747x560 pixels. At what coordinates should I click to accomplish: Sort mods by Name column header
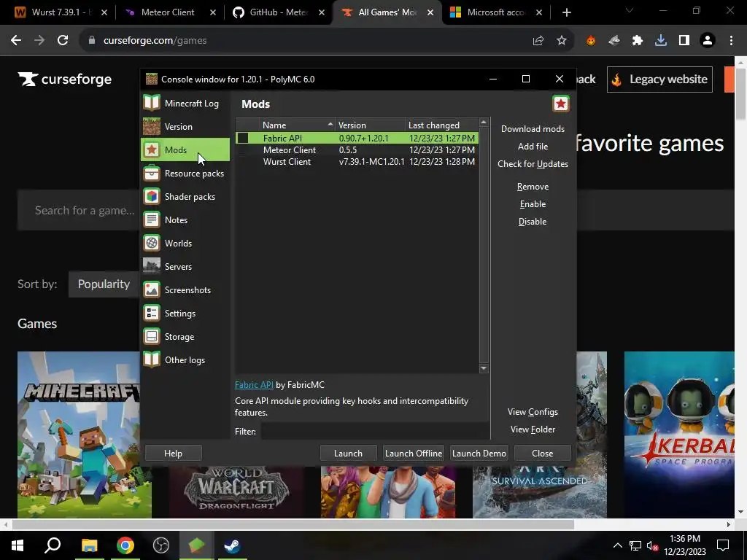tap(298, 125)
